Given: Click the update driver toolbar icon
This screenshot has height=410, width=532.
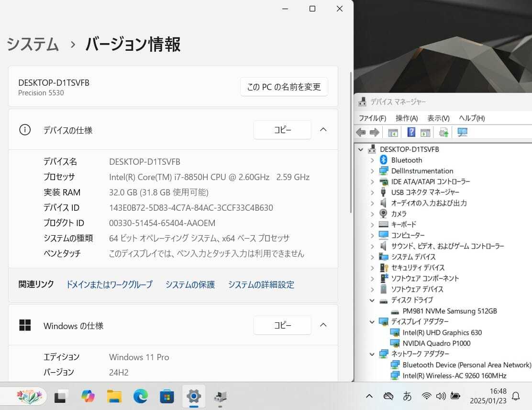Looking at the screenshot, I should [443, 133].
